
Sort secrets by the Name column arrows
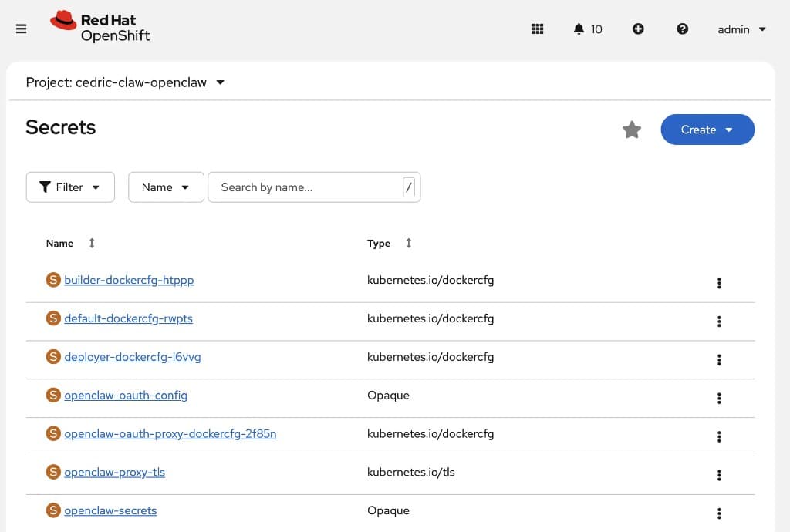(91, 243)
